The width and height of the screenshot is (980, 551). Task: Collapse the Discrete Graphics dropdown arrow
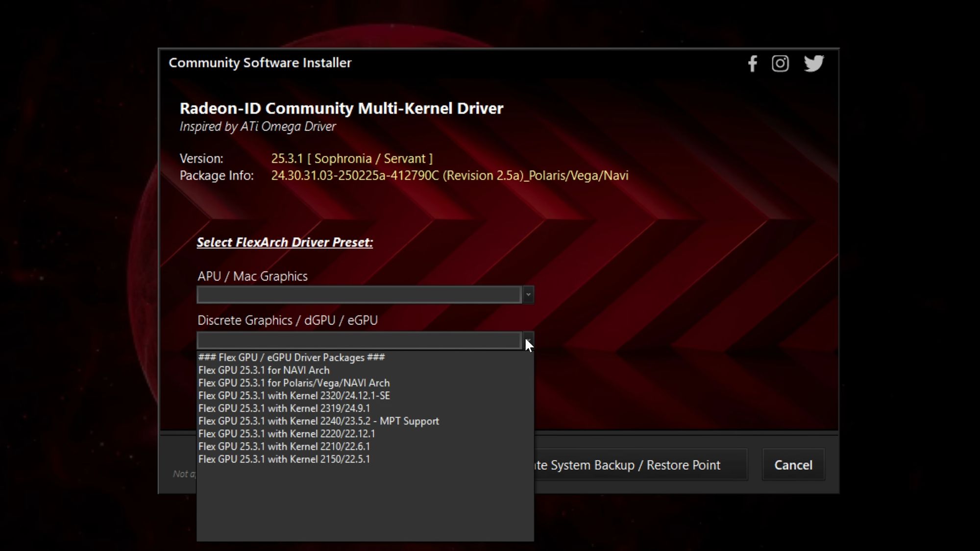pyautogui.click(x=528, y=339)
